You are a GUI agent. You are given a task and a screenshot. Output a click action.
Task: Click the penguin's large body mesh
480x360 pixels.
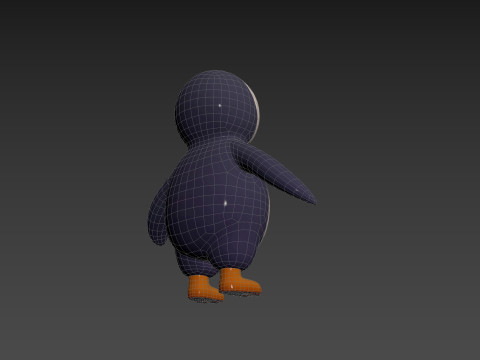pyautogui.click(x=218, y=203)
